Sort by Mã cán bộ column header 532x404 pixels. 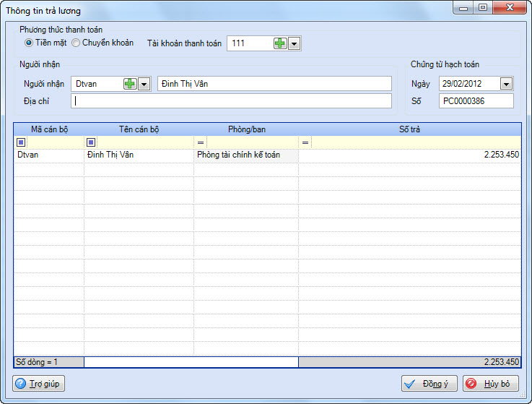pyautogui.click(x=49, y=129)
